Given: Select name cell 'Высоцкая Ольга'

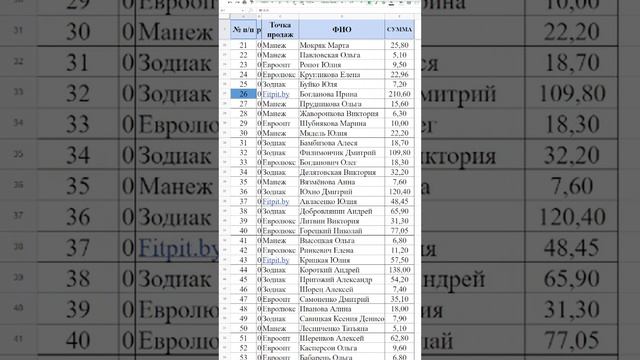Looking at the screenshot, I should (342, 240).
